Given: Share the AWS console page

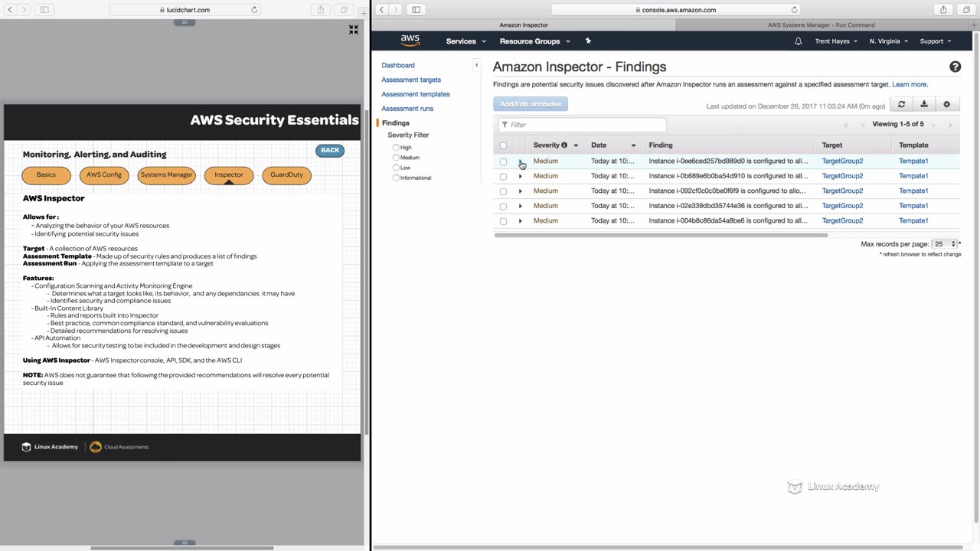Looking at the screenshot, I should [943, 9].
